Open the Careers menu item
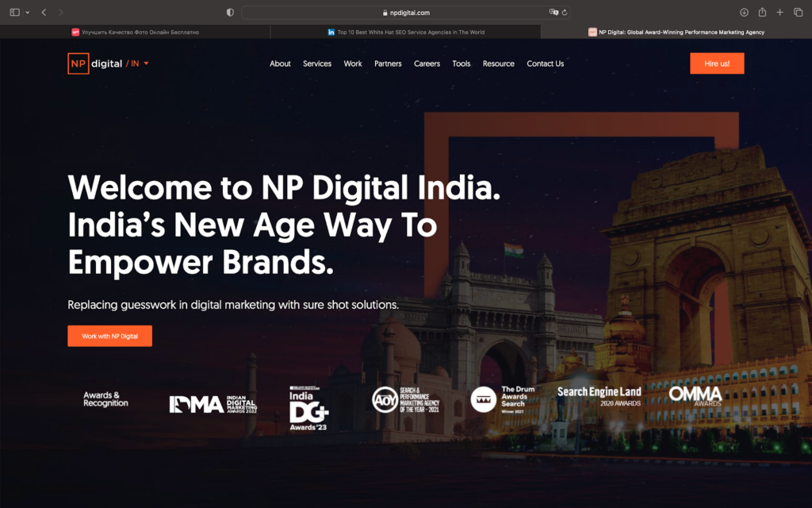This screenshot has width=812, height=508. coord(427,63)
